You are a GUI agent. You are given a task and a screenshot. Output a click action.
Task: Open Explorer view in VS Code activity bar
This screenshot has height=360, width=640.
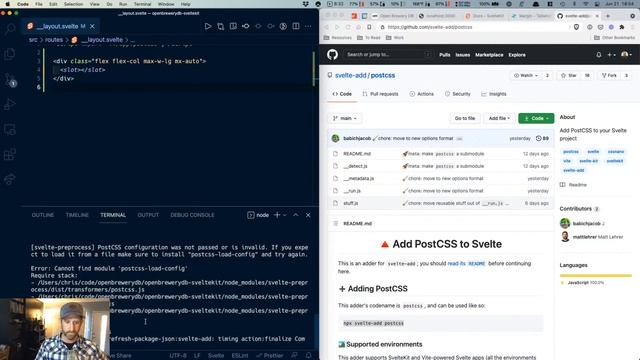point(10,54)
